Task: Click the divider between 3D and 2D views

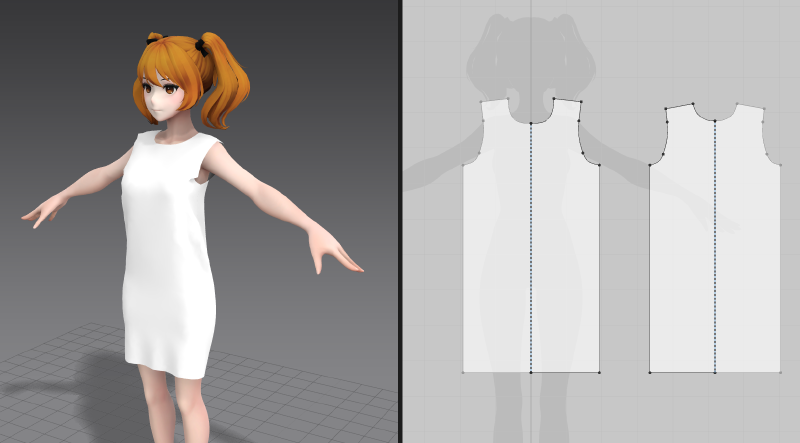Action: click(x=400, y=220)
